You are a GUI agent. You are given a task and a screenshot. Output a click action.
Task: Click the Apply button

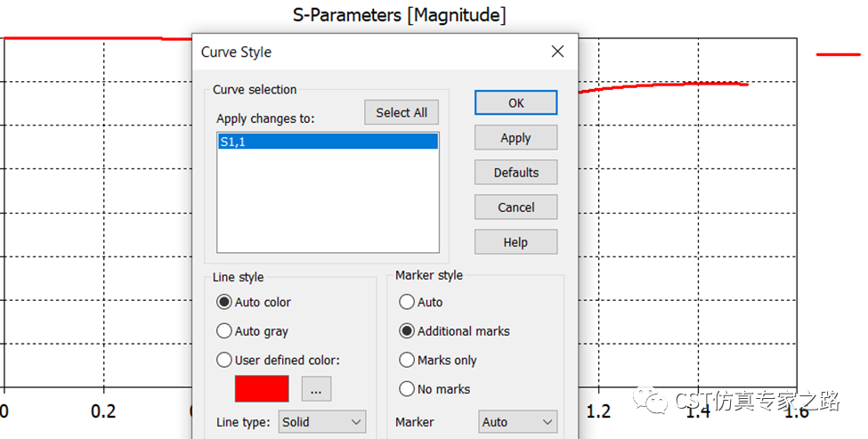(516, 138)
